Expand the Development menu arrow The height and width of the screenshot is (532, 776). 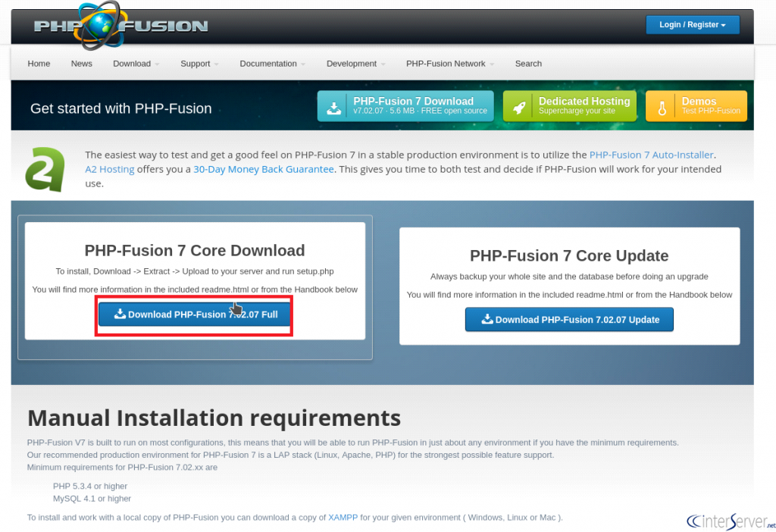(x=383, y=64)
